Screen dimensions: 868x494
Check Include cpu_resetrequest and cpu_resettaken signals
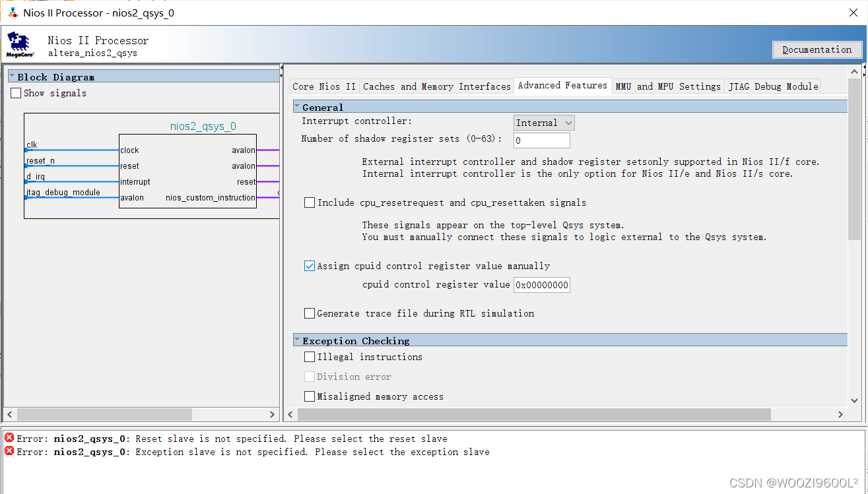coord(310,202)
